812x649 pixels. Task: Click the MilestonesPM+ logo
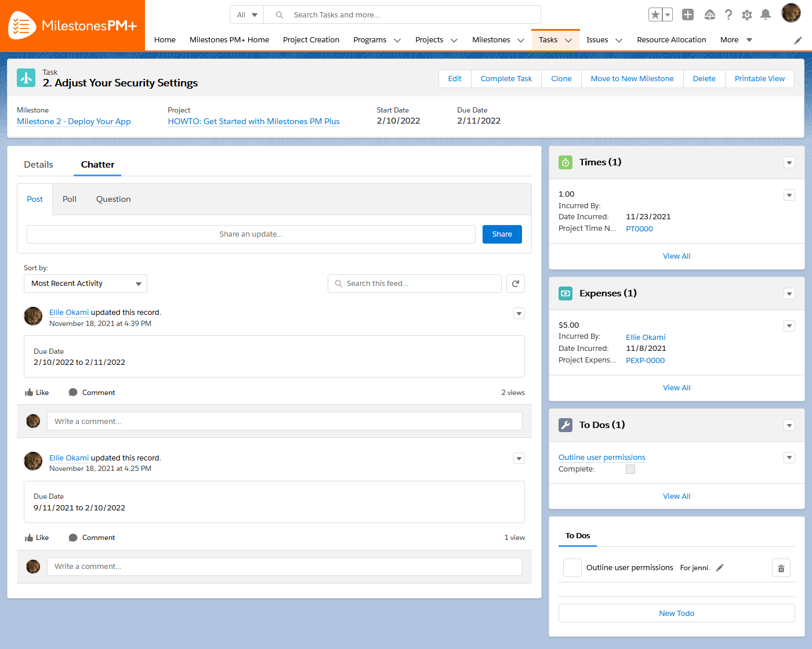pyautogui.click(x=72, y=26)
